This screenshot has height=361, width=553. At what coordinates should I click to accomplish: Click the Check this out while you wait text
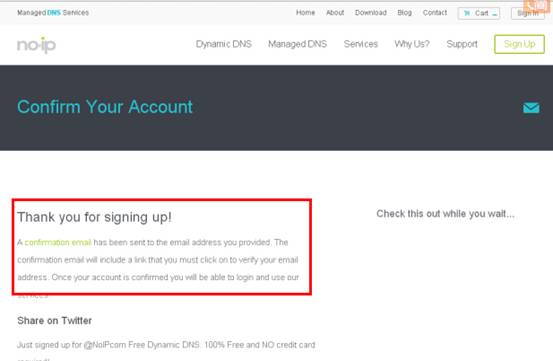coord(445,214)
